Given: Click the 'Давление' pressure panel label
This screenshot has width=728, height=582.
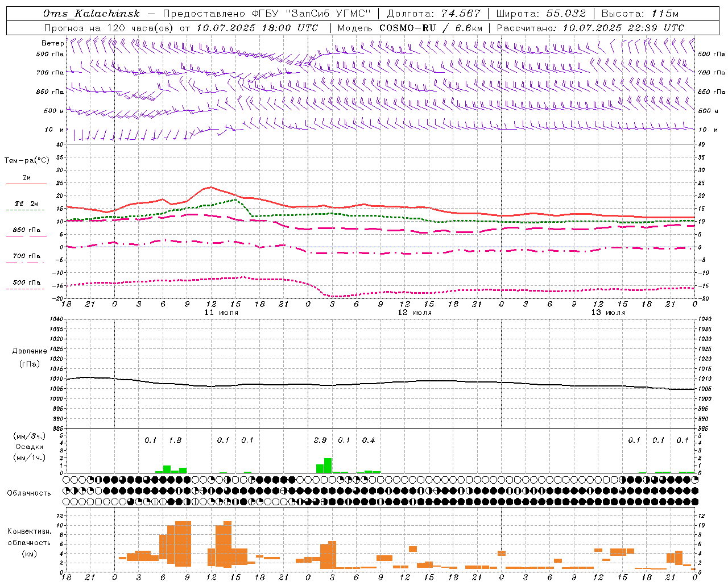Looking at the screenshot, I should pos(30,351).
